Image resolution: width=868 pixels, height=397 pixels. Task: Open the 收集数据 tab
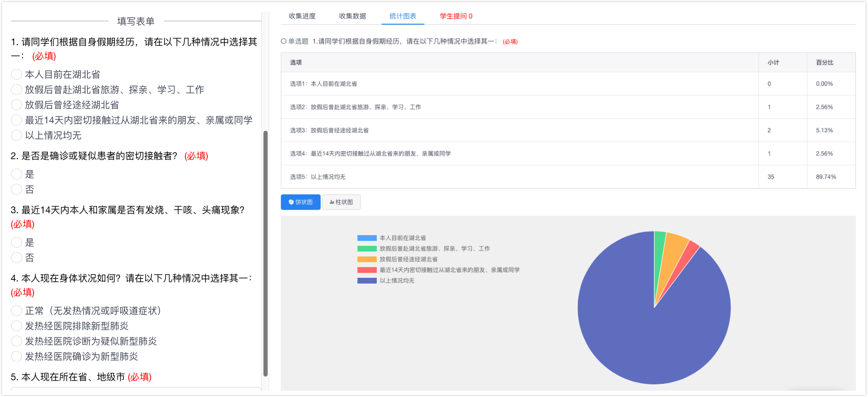[353, 16]
